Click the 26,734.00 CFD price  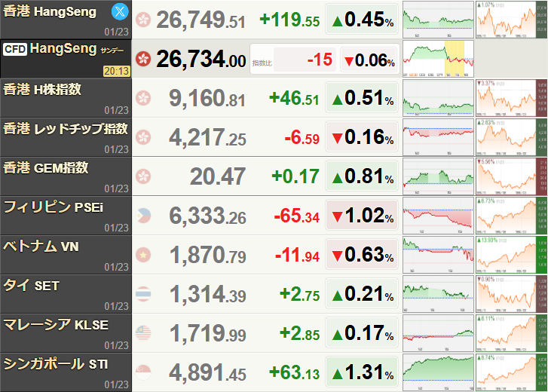coord(201,59)
